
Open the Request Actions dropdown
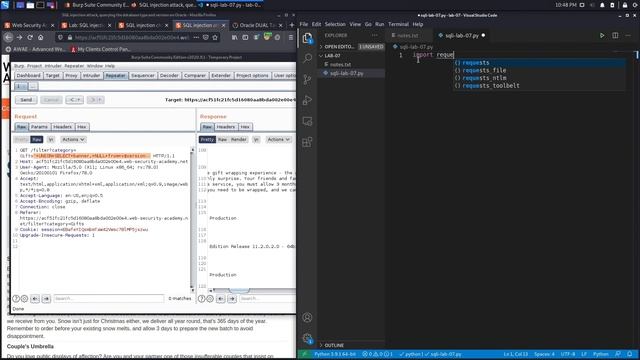(x=73, y=140)
